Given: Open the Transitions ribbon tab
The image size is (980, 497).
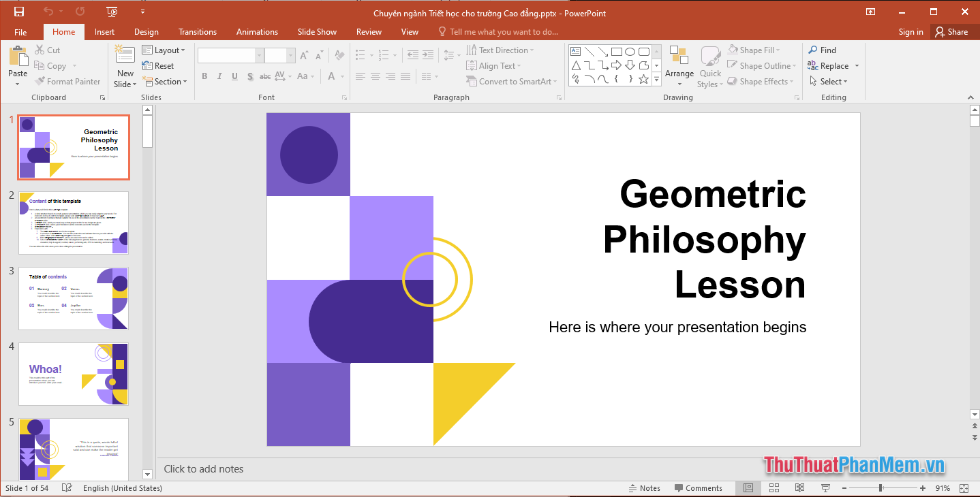Looking at the screenshot, I should pyautogui.click(x=197, y=31).
